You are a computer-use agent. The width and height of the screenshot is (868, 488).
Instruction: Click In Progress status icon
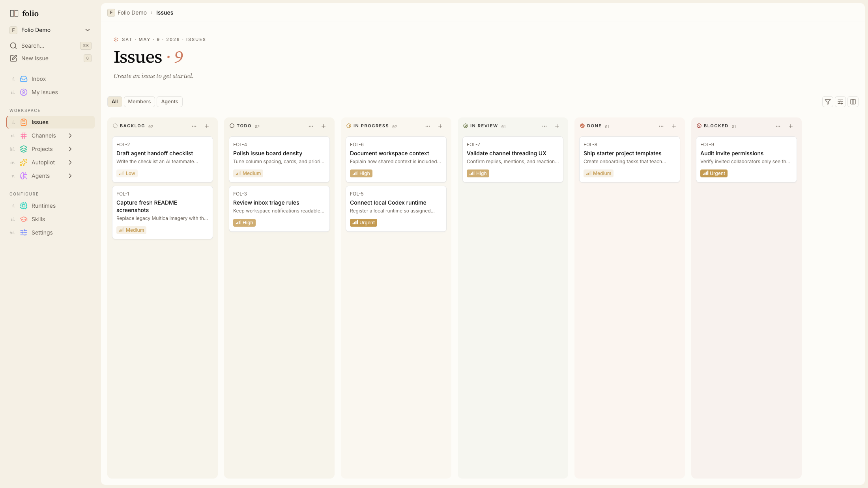[x=349, y=126]
